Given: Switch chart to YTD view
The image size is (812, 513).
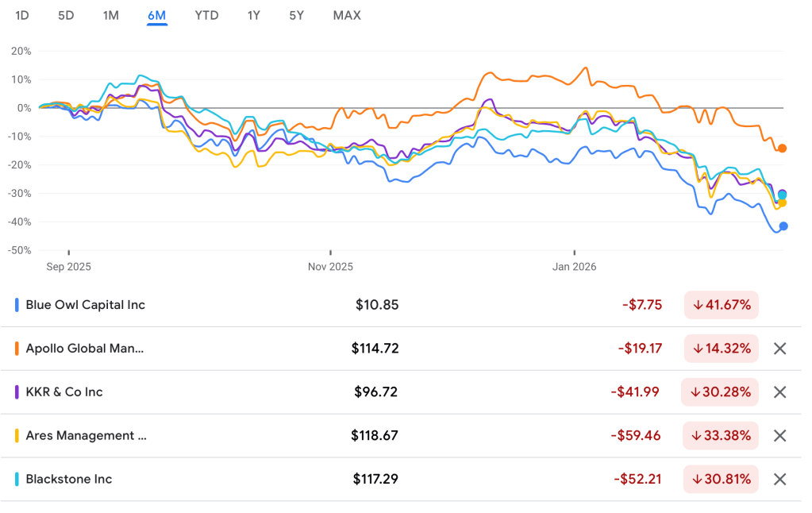Looking at the screenshot, I should pos(206,15).
